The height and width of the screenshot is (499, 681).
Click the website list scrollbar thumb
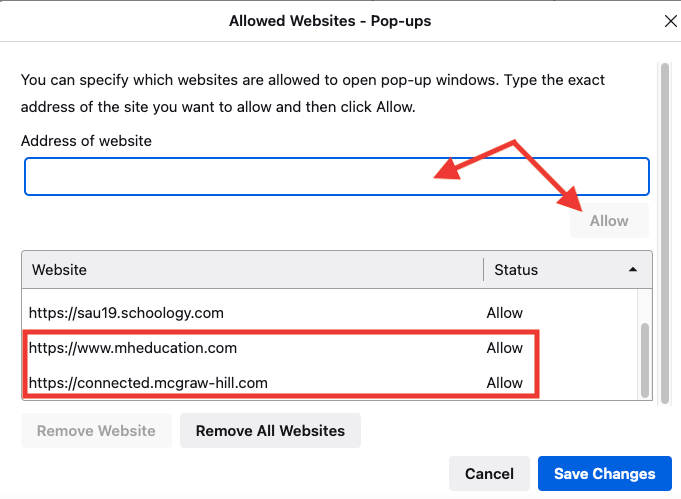coord(645,360)
